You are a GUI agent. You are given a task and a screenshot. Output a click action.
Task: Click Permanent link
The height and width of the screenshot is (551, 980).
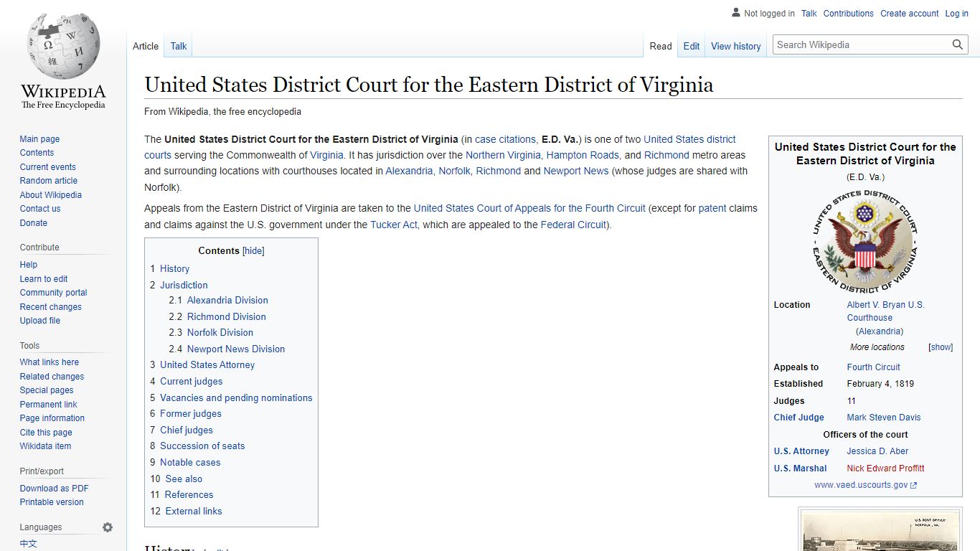click(49, 405)
